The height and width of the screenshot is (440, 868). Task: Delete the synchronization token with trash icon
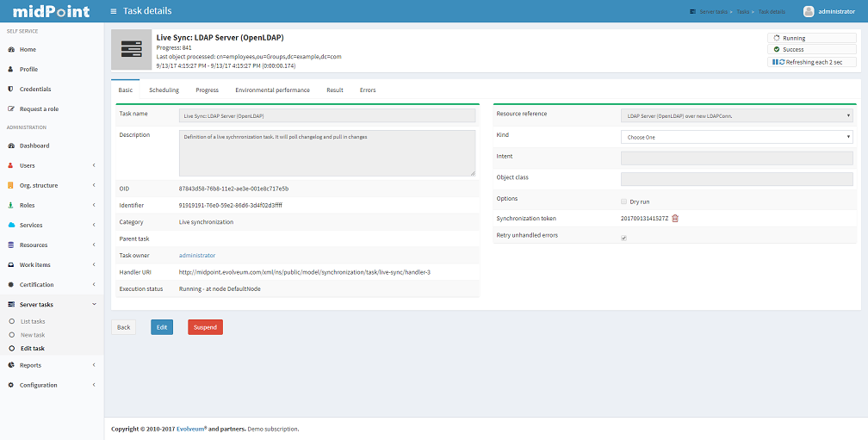click(x=675, y=218)
